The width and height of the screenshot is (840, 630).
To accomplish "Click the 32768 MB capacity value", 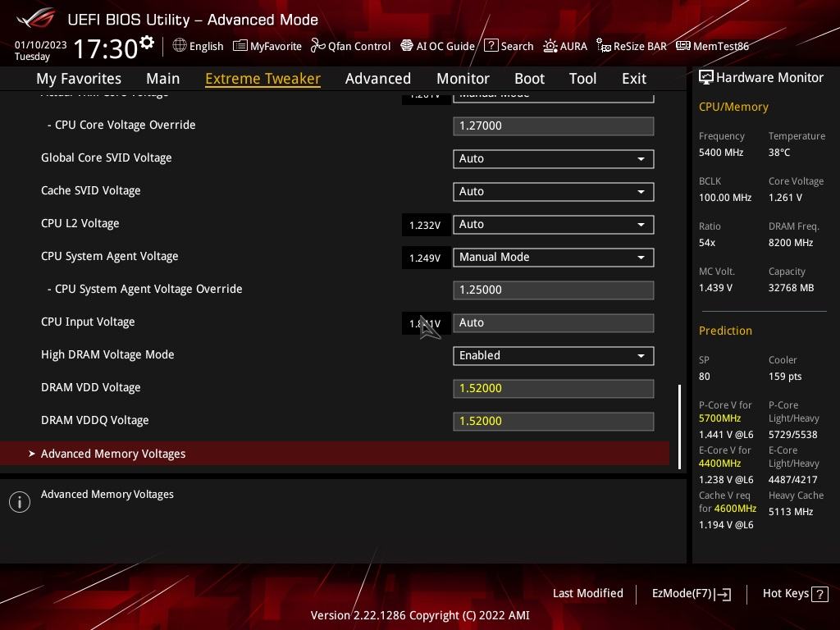I will pyautogui.click(x=791, y=288).
